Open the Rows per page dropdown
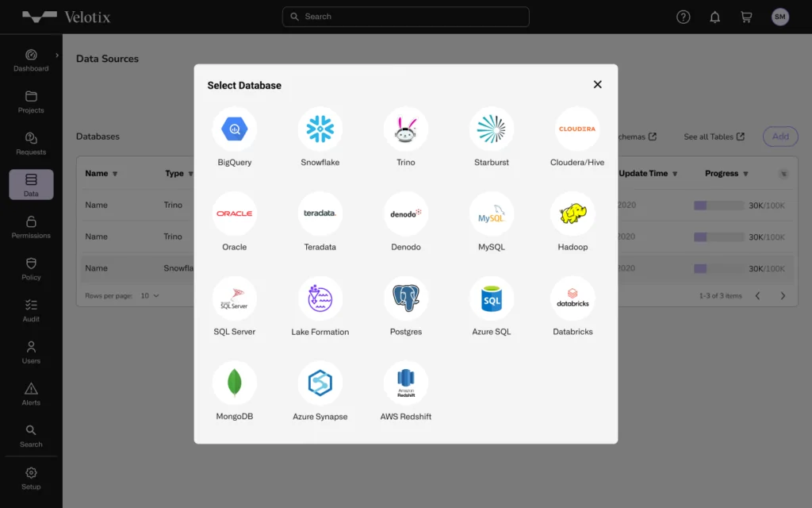812x508 pixels. (x=150, y=295)
